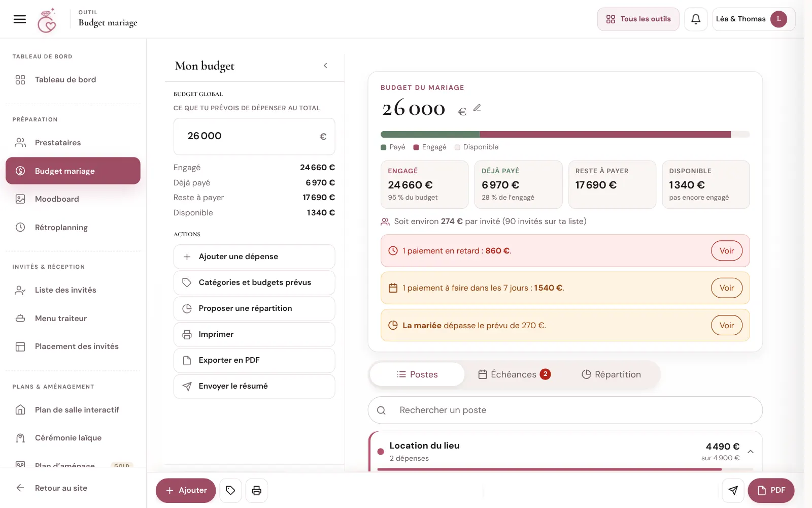Open Liste des invités

tap(73, 290)
